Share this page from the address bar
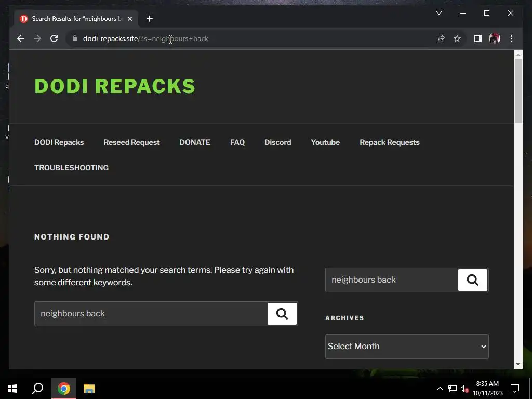This screenshot has width=532, height=399. click(x=441, y=38)
